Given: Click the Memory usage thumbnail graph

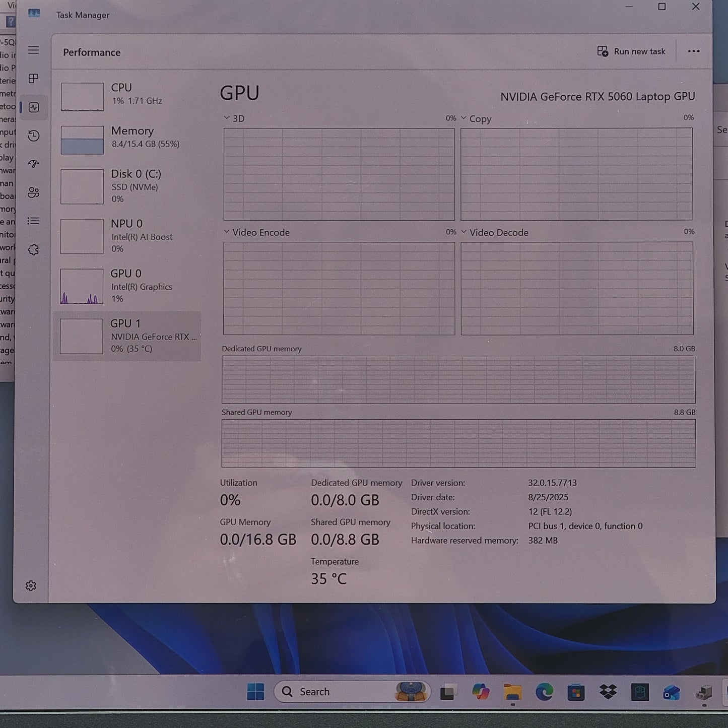Looking at the screenshot, I should click(x=82, y=140).
